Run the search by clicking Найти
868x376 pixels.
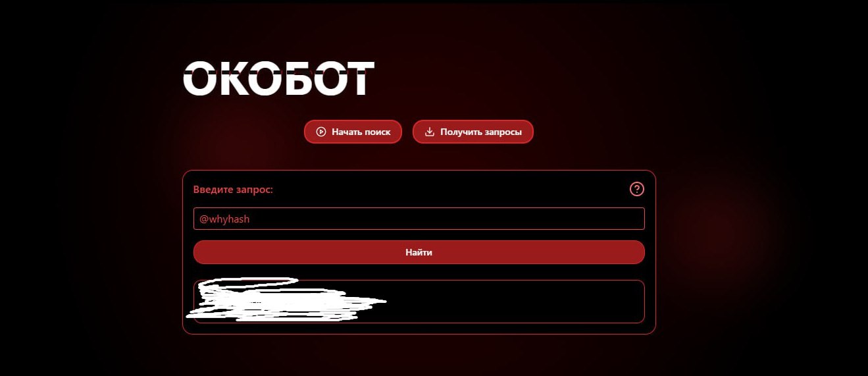(419, 252)
